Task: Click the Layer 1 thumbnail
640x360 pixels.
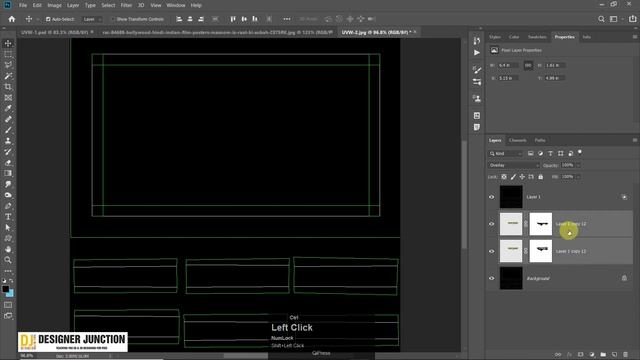Action: point(511,197)
